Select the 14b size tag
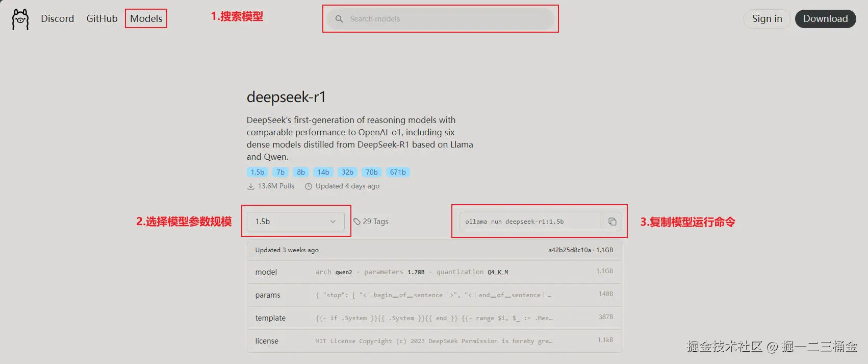This screenshot has width=868, height=364. pos(323,172)
